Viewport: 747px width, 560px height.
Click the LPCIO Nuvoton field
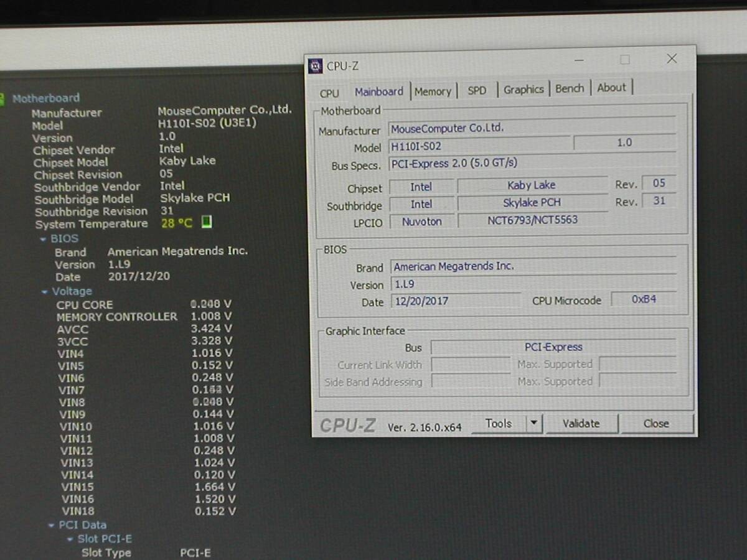[x=421, y=221]
